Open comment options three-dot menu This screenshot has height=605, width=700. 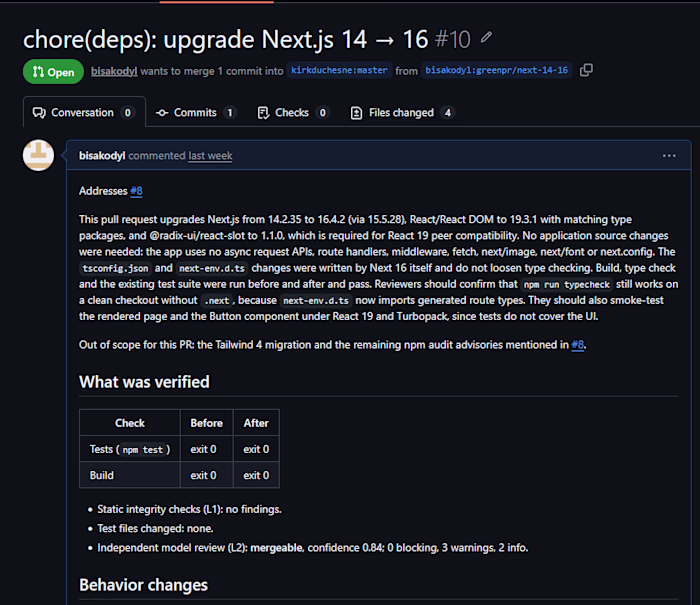[669, 156]
